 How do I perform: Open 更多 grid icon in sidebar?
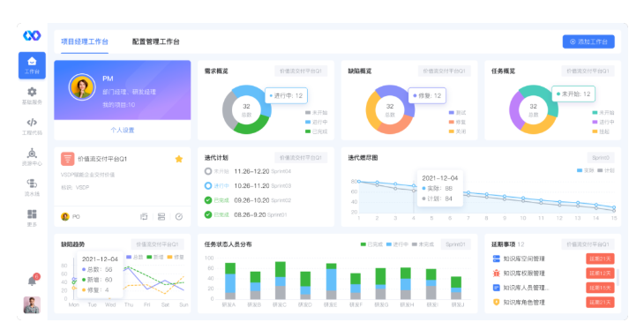tap(32, 218)
